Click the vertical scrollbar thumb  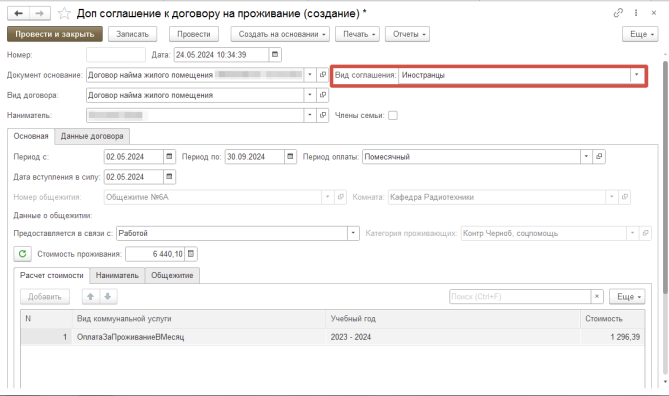[665, 177]
